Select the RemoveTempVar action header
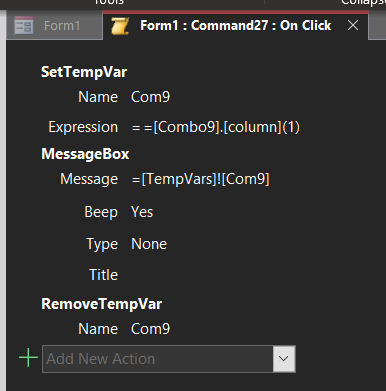Screen dimensions: 386x391 point(102,304)
